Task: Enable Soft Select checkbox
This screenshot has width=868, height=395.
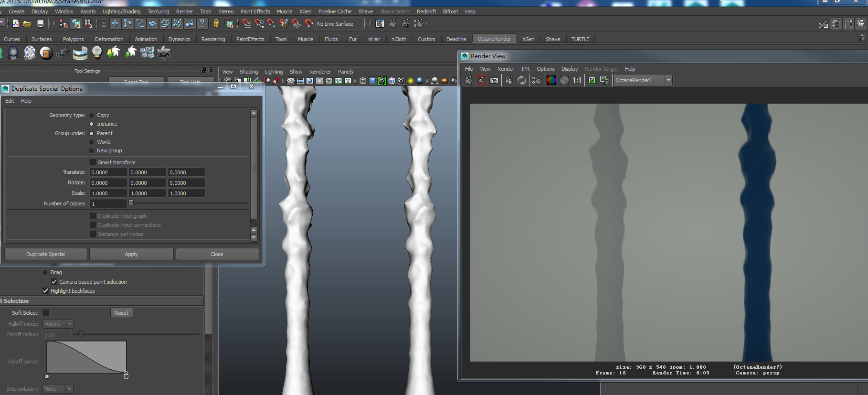Action: pos(46,313)
